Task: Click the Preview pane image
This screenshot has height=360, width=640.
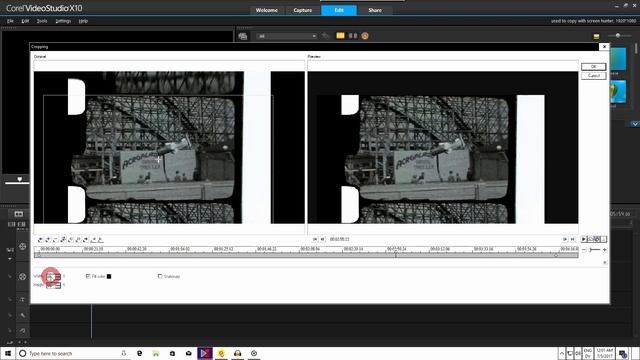Action: [443, 147]
